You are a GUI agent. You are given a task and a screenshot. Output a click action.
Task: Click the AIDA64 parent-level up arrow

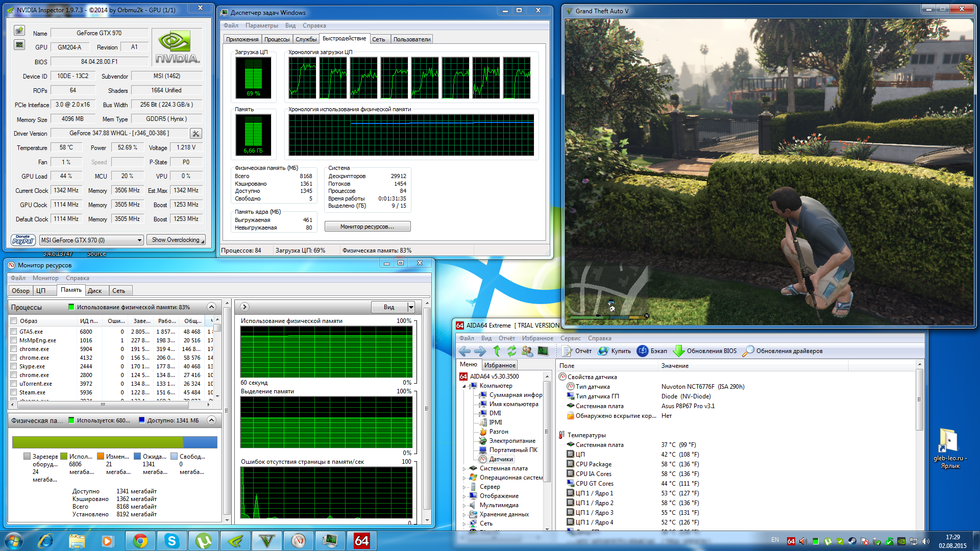point(497,351)
